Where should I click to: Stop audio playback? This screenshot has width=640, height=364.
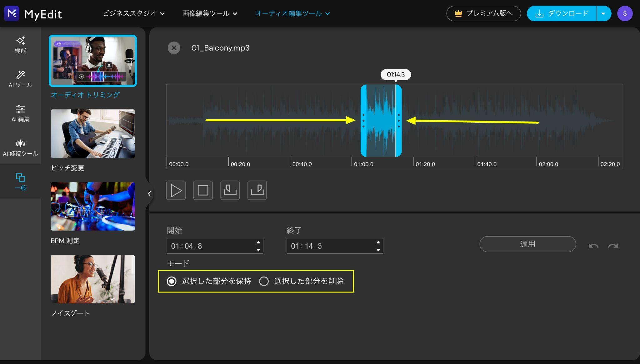[x=203, y=190]
